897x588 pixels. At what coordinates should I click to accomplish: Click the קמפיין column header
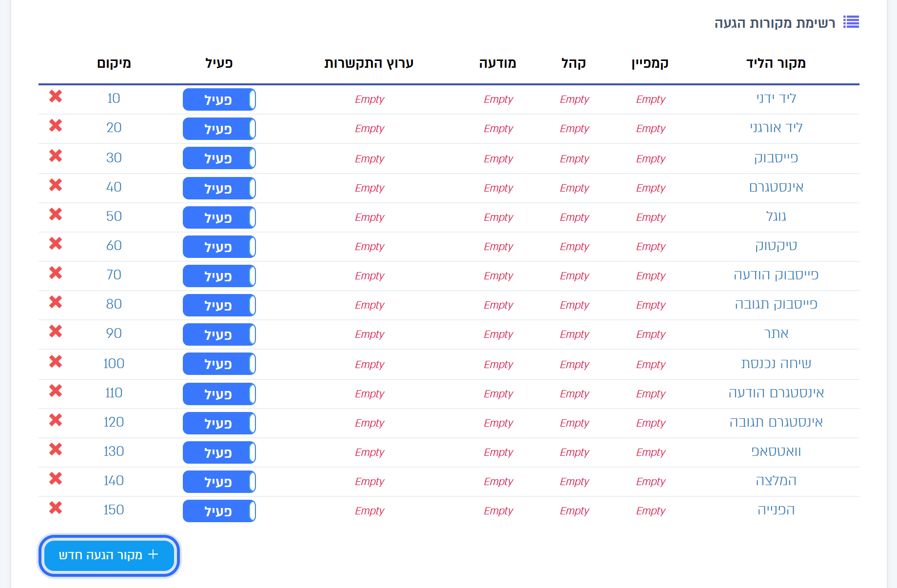coord(650,63)
